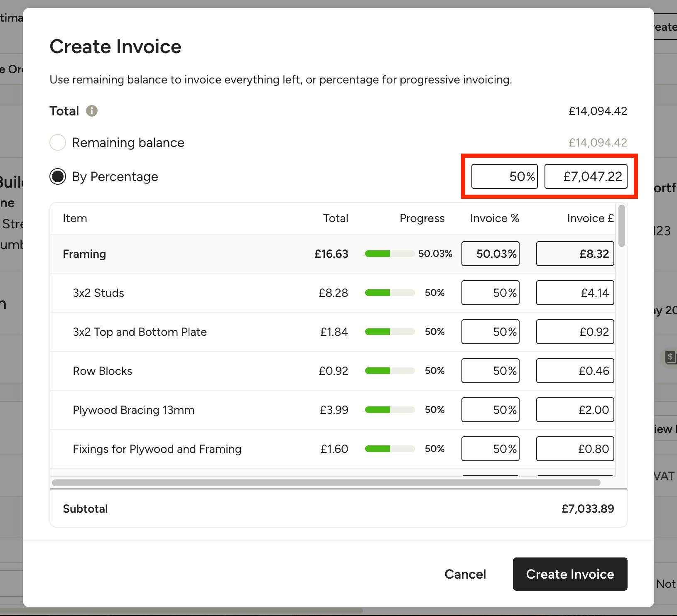Viewport: 677px width, 616px height.
Task: Edit Plywood Bracing 13mm percent field
Action: 491,410
